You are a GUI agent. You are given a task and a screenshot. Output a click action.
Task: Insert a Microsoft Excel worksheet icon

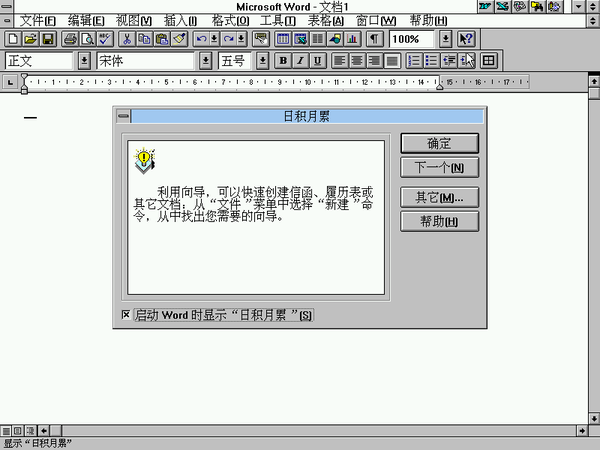click(301, 39)
